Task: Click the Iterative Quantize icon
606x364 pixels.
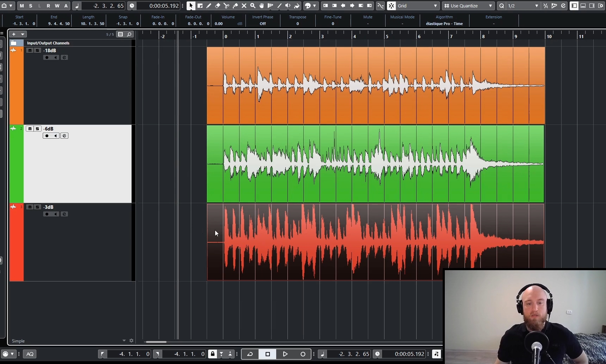Action: coord(546,6)
